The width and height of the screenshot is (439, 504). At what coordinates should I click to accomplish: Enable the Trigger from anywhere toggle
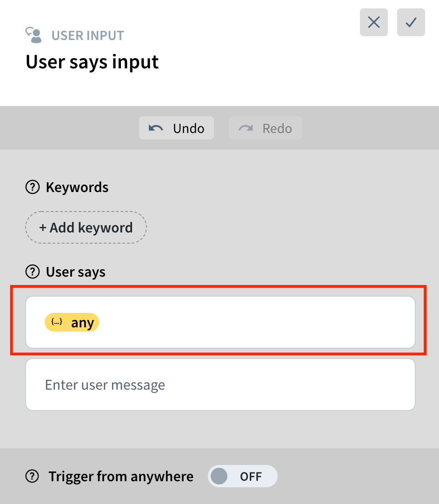(242, 476)
